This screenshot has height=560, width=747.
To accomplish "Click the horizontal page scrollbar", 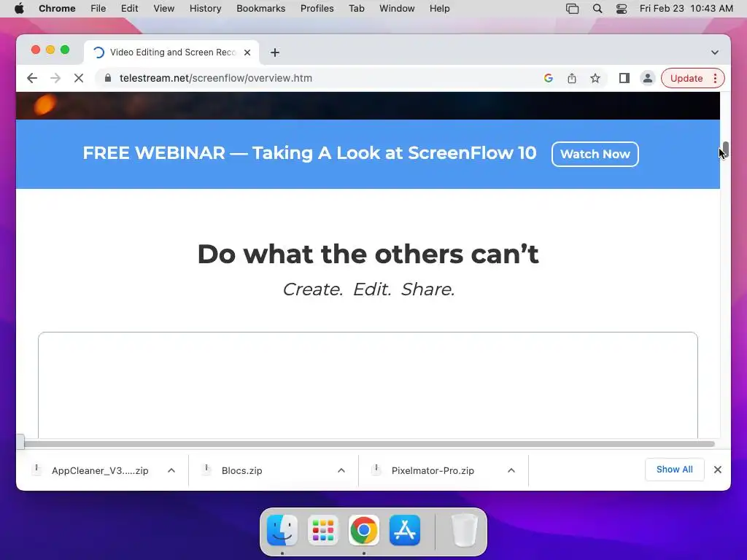I will click(369, 444).
